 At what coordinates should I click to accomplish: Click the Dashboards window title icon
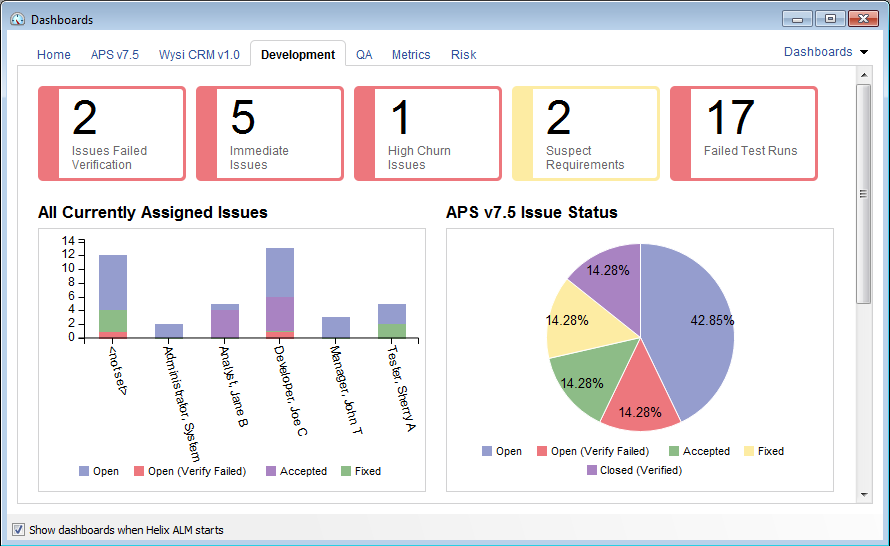pyautogui.click(x=17, y=19)
